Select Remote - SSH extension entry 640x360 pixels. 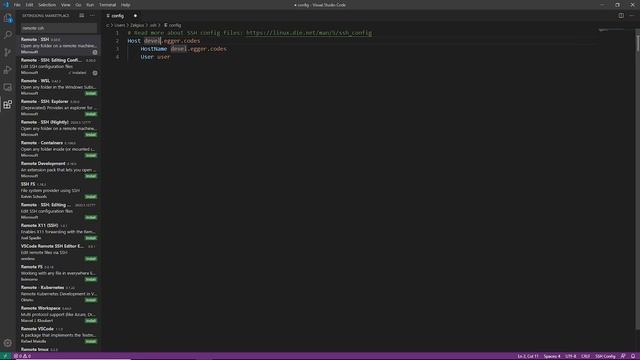point(59,45)
